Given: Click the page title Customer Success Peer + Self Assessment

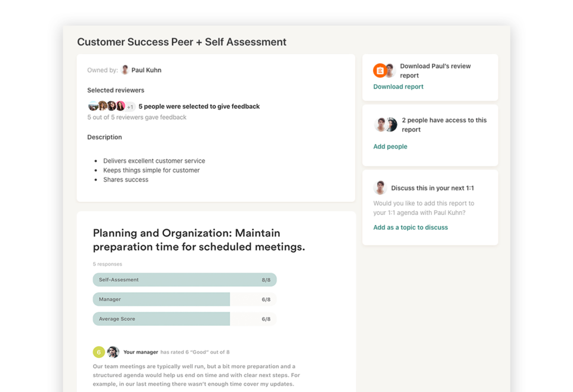Looking at the screenshot, I should coord(181,42).
